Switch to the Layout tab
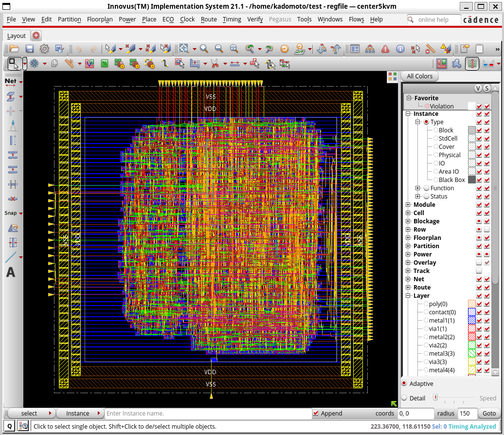504x435 pixels. [17, 36]
